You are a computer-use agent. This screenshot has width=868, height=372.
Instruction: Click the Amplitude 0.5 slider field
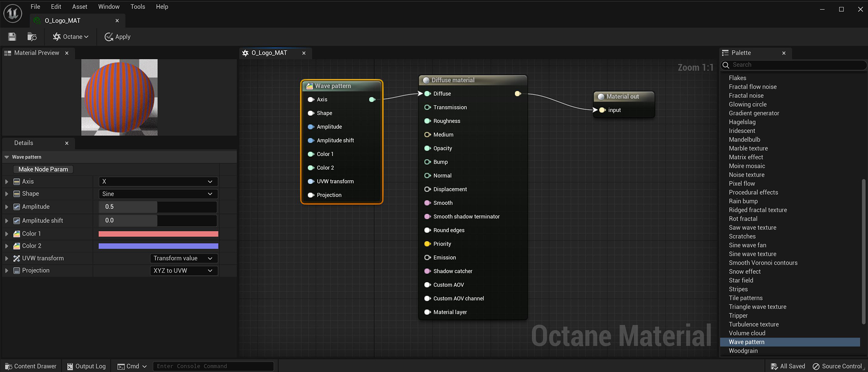(x=158, y=207)
